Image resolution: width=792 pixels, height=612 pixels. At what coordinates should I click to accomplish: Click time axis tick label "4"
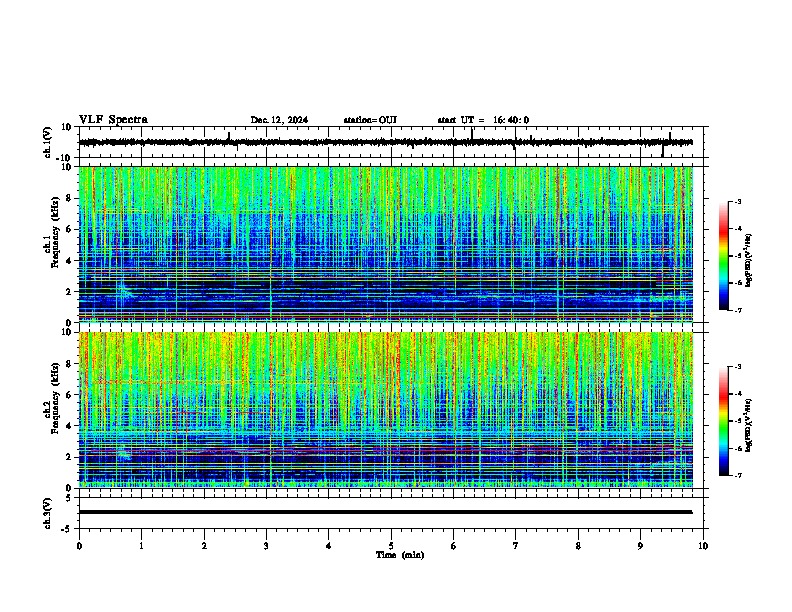[x=329, y=546]
